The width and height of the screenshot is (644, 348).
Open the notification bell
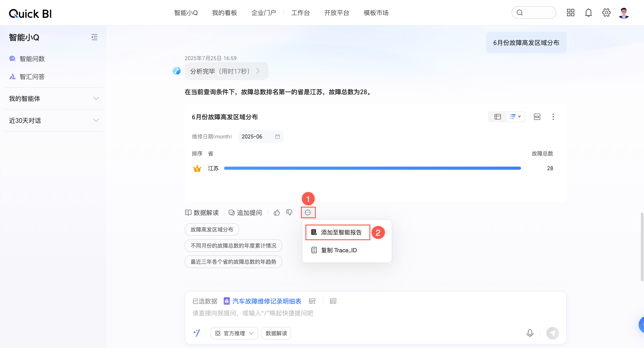pyautogui.click(x=588, y=13)
